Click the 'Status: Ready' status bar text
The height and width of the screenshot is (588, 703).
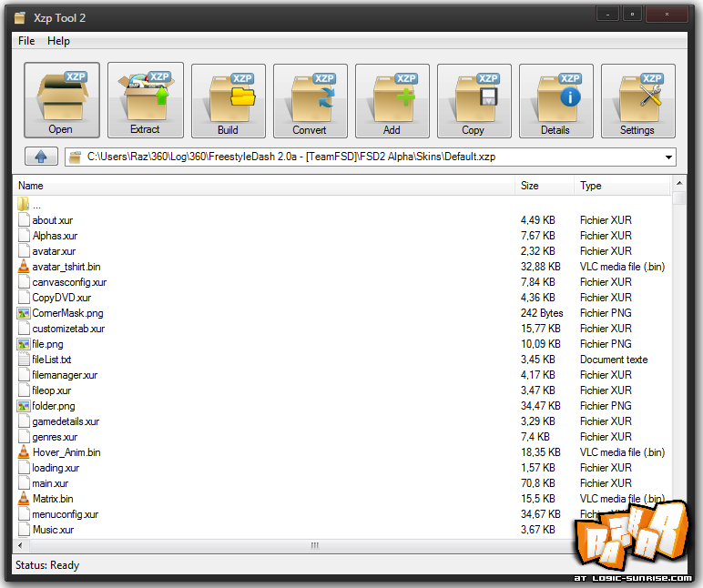coord(47,565)
